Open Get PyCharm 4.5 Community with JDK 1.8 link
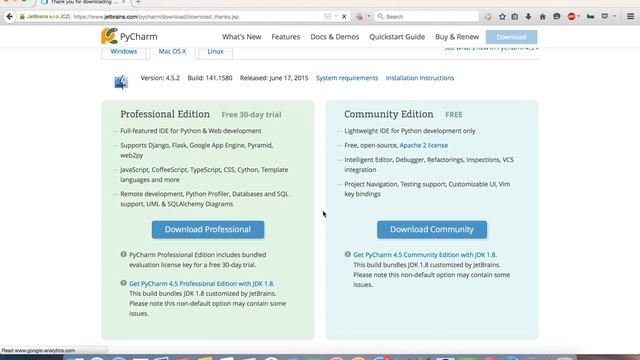 coord(425,255)
